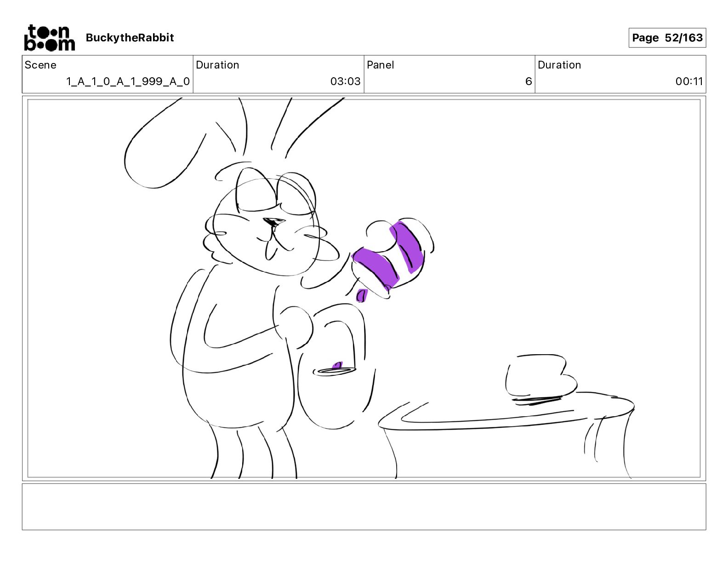Click the empty notes box below panel
Viewport: 728px width, 563px height.
[364, 506]
